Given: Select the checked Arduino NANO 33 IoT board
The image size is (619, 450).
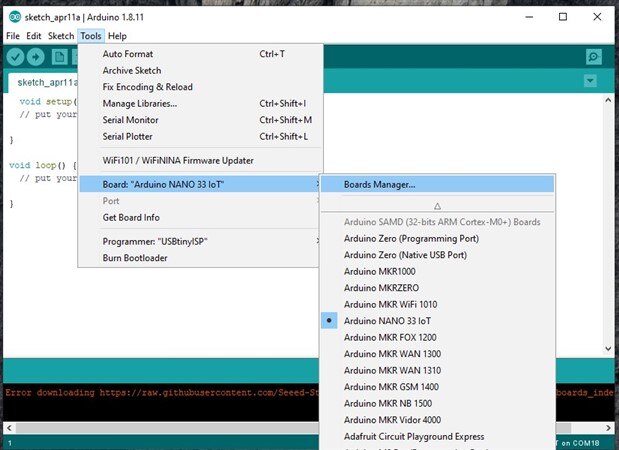Looking at the screenshot, I should click(x=437, y=321).
